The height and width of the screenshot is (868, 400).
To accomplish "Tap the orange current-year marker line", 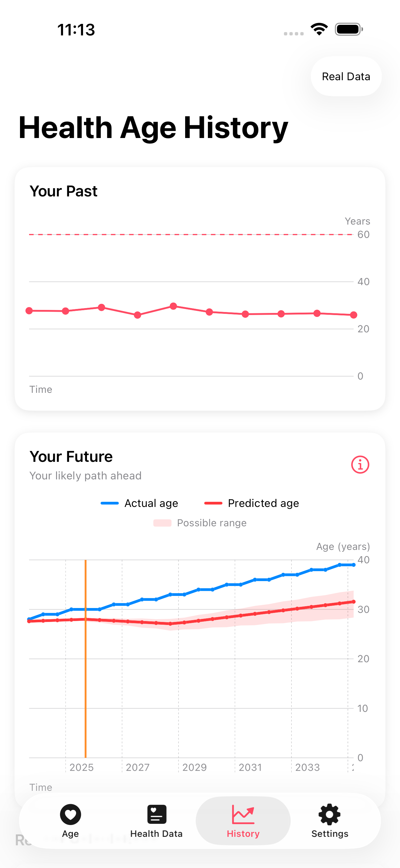I will pyautogui.click(x=86, y=658).
